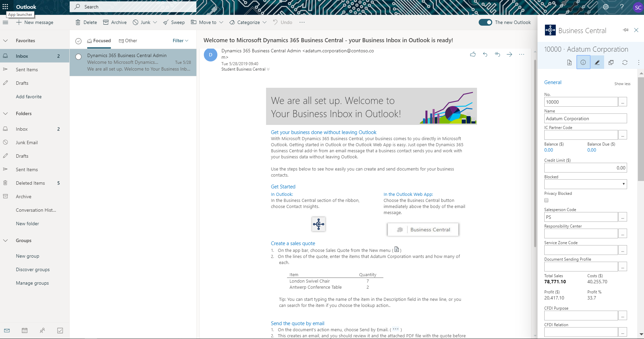Collapse the Favorites section
This screenshot has height=339, width=644.
click(x=5, y=41)
